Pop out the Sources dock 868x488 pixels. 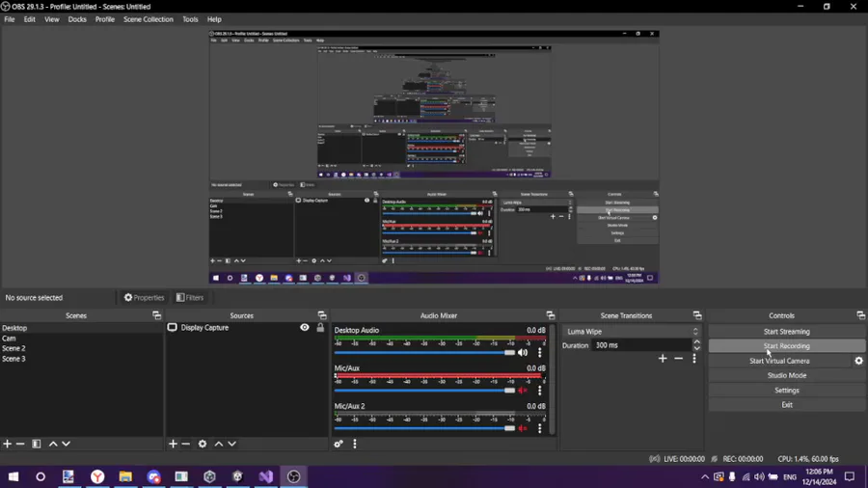322,315
